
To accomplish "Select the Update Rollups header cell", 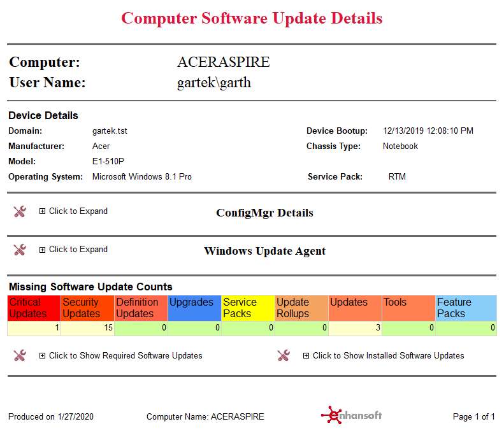I will 301,308.
